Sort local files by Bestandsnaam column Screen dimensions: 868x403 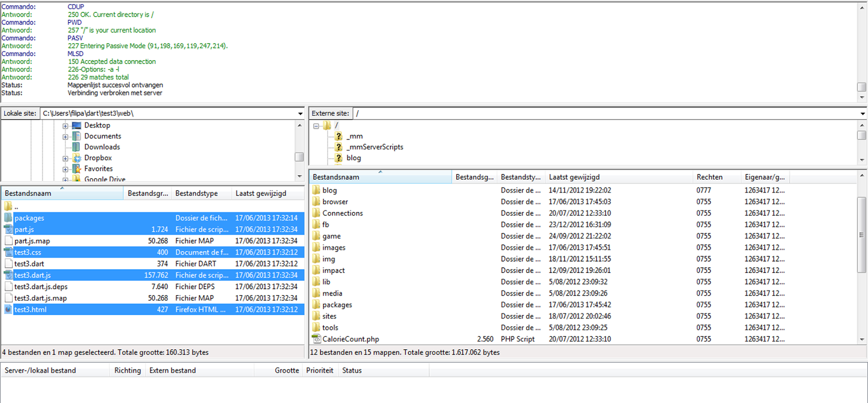click(62, 193)
